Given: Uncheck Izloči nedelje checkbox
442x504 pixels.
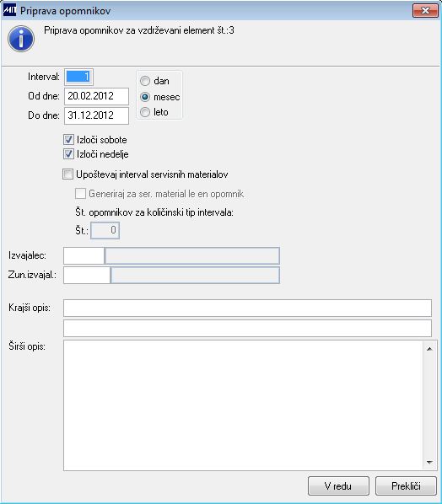Looking at the screenshot, I should 68,154.
